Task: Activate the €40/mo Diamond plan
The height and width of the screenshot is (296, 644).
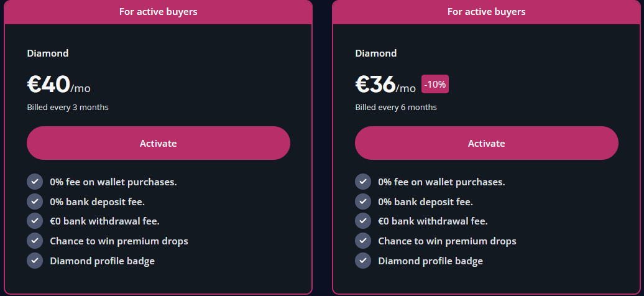Action: tap(159, 143)
